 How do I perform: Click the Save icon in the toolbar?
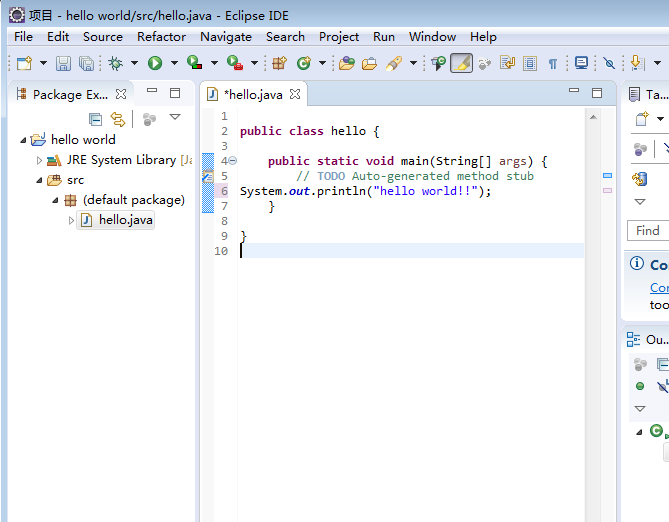[x=63, y=63]
